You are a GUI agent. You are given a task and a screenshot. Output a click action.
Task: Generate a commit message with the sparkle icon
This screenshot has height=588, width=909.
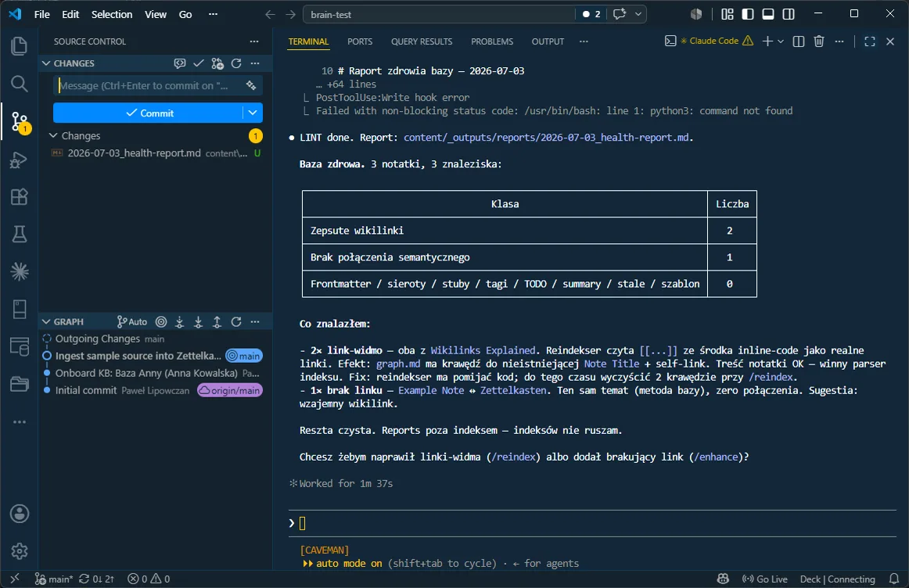pyautogui.click(x=251, y=85)
